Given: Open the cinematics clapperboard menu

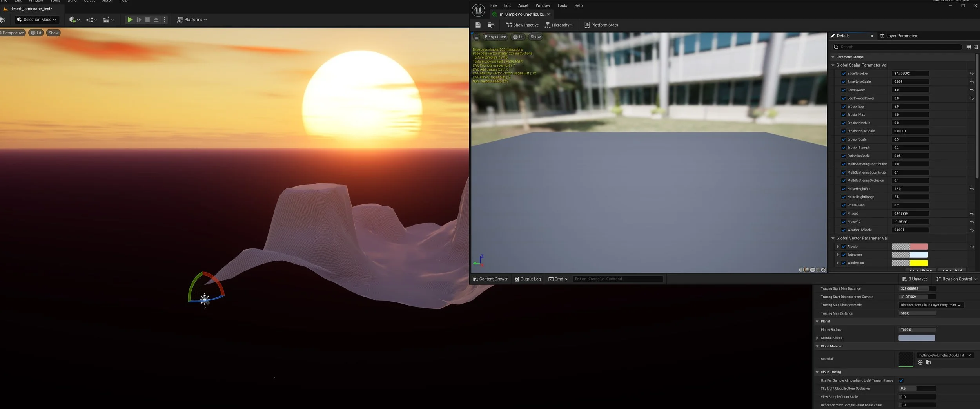Looking at the screenshot, I should click(108, 19).
